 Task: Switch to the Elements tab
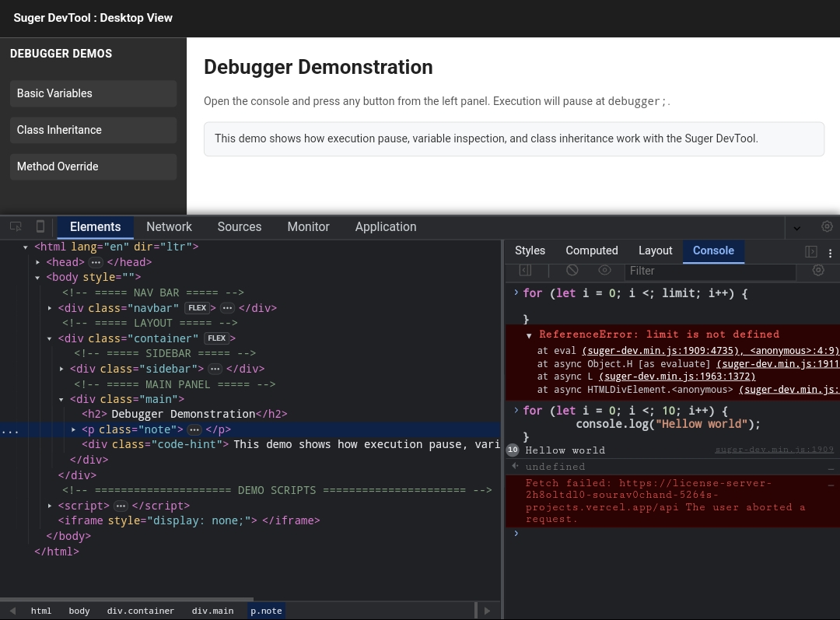pyautogui.click(x=96, y=226)
